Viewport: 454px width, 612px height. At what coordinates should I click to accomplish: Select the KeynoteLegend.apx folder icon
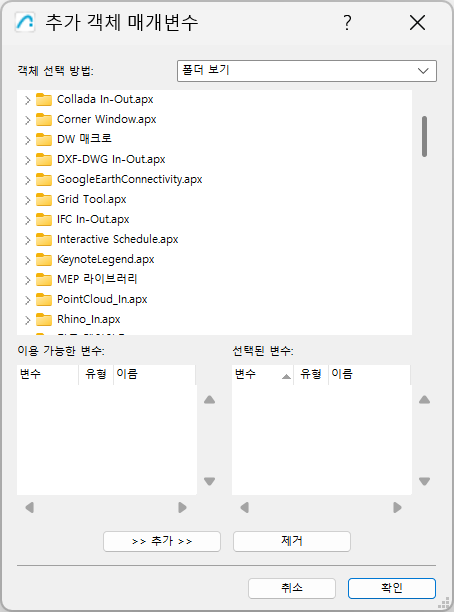(x=44, y=259)
